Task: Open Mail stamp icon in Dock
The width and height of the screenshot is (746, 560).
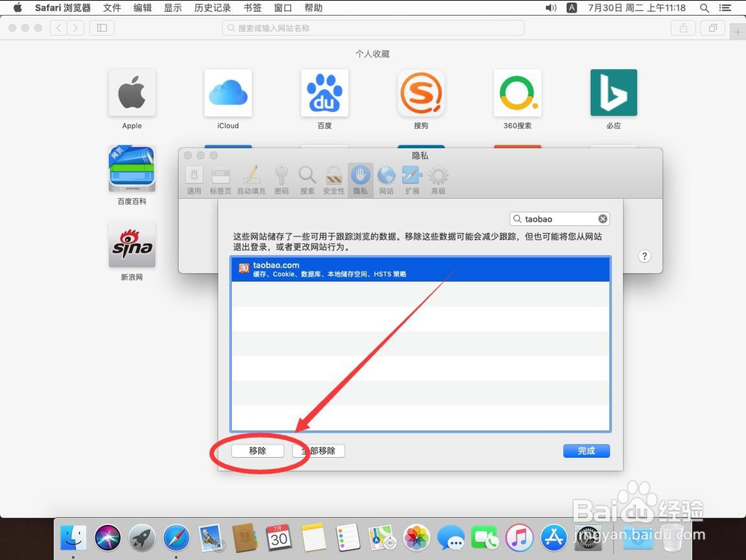Action: [x=211, y=538]
